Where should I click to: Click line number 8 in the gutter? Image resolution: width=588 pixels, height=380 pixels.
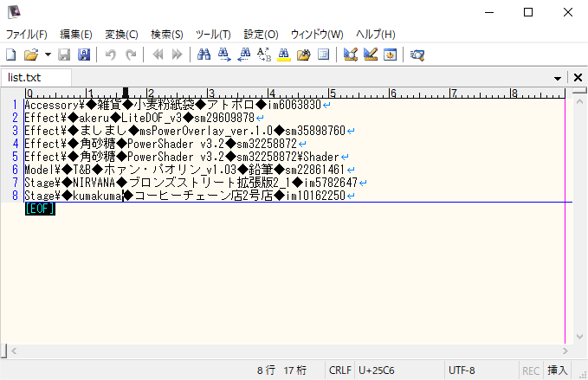point(15,196)
